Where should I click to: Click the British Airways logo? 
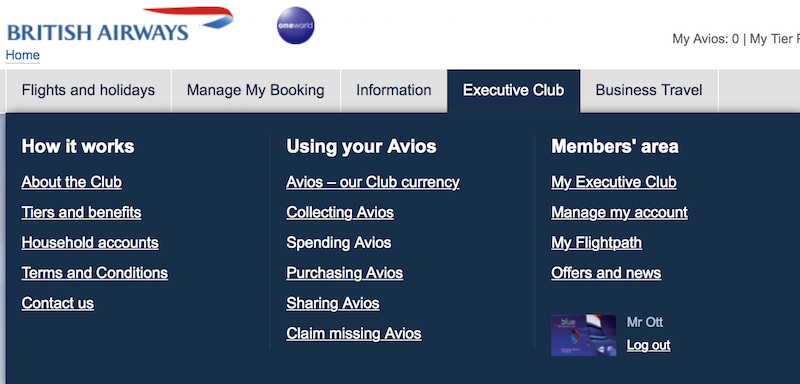[x=120, y=25]
